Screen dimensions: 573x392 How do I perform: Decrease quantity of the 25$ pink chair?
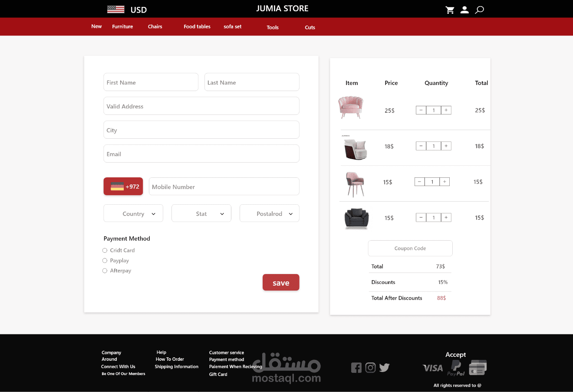click(x=421, y=110)
